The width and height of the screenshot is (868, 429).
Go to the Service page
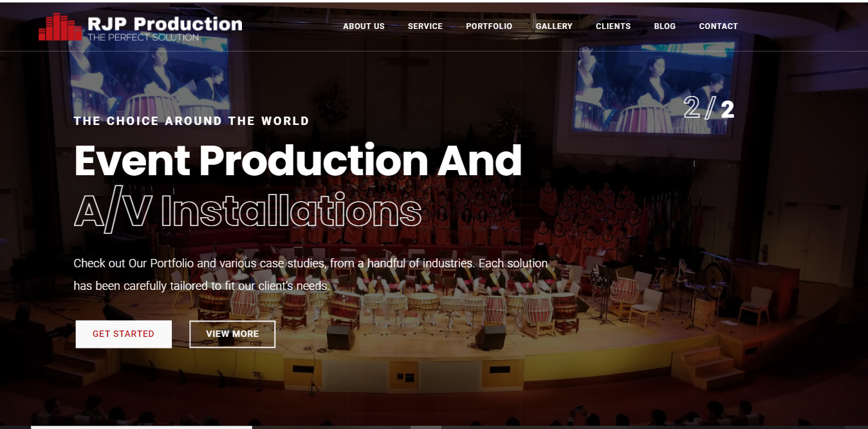click(425, 26)
